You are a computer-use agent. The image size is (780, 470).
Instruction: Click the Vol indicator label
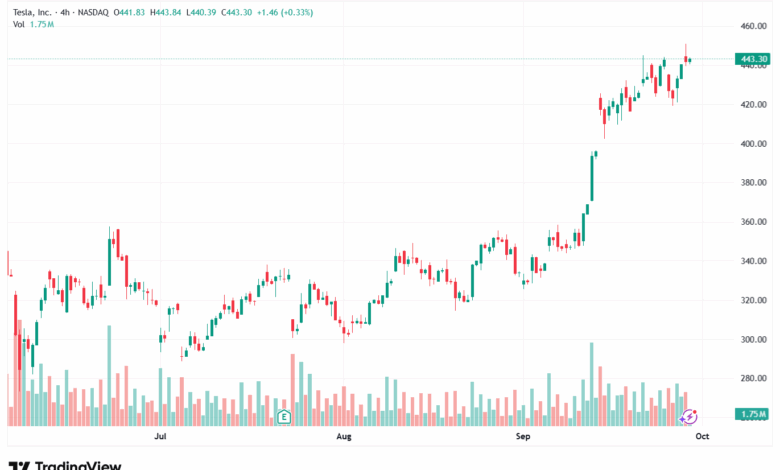tap(19, 23)
